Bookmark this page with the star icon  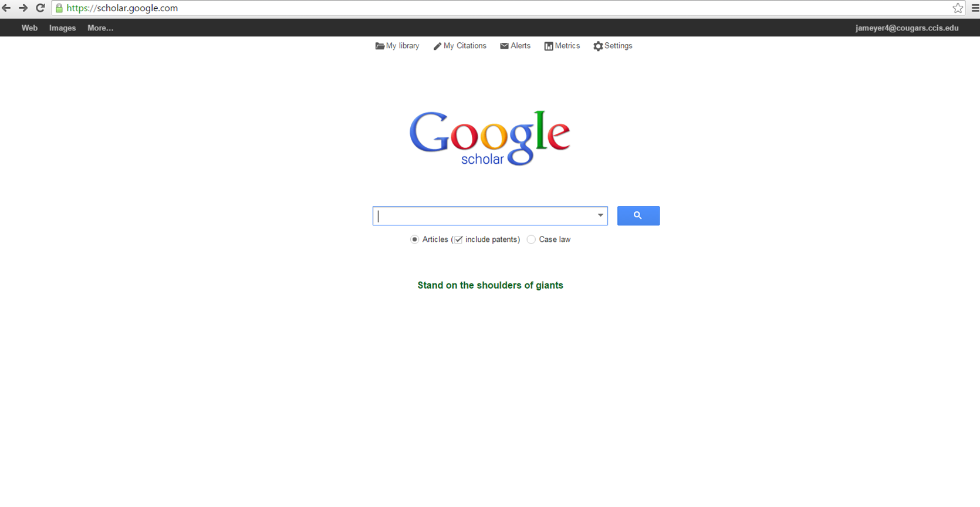point(958,8)
